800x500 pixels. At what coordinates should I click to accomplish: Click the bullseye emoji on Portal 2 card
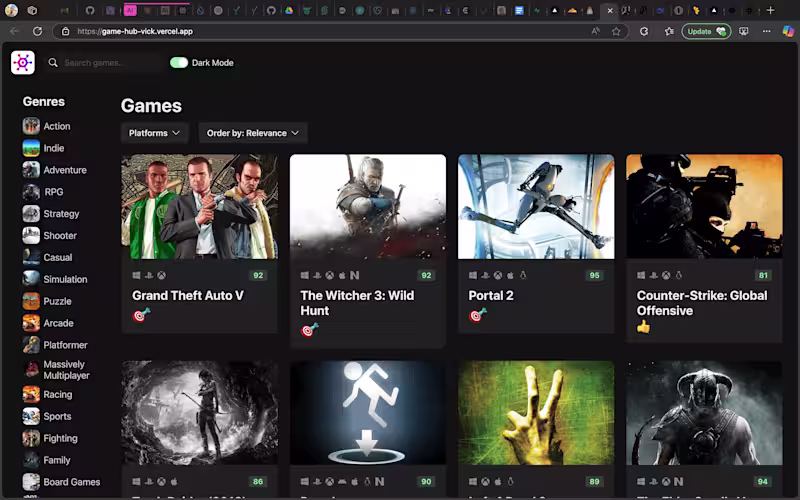pyautogui.click(x=478, y=315)
